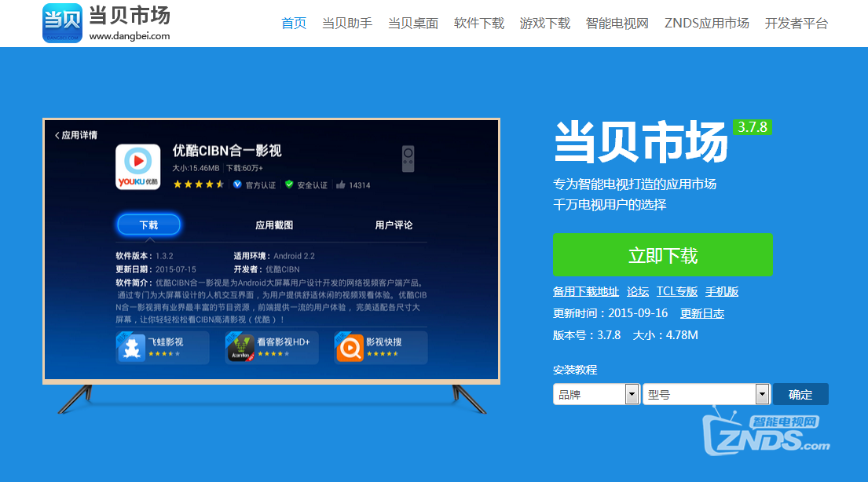Follow the 备用下载地址 link
The image size is (868, 482).
(x=586, y=292)
